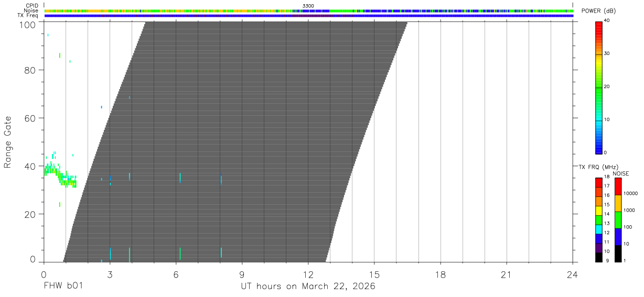
Task: Click the 40 tick on the Range Gate axis
Action: (x=29, y=166)
